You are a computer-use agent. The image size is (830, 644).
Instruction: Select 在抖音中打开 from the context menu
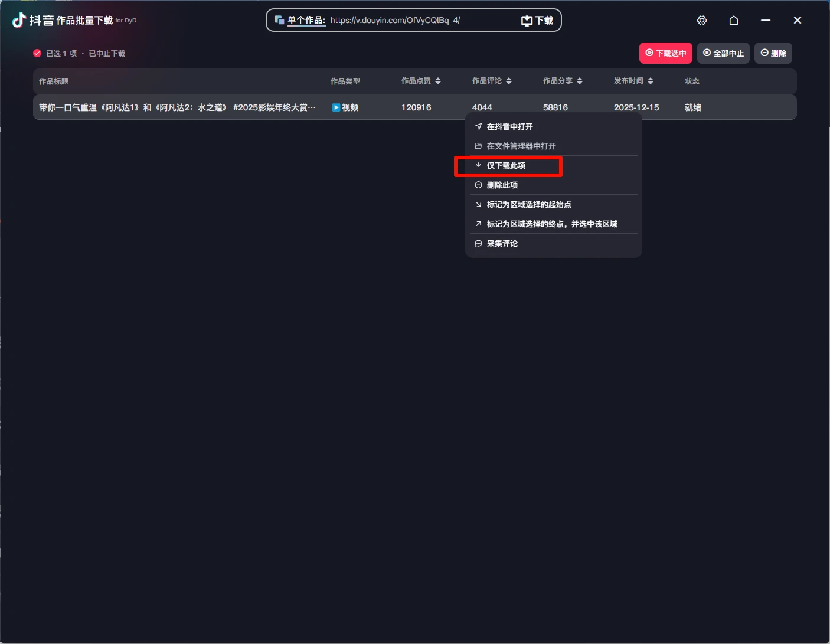tap(509, 126)
